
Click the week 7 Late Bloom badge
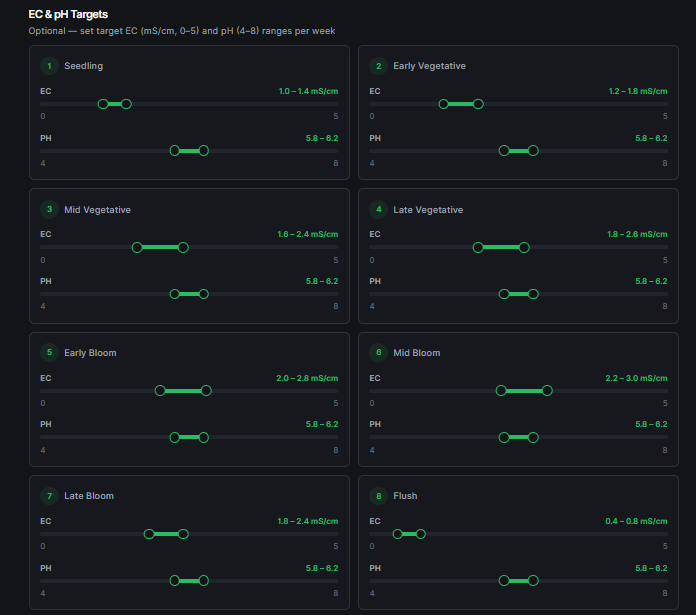click(49, 496)
